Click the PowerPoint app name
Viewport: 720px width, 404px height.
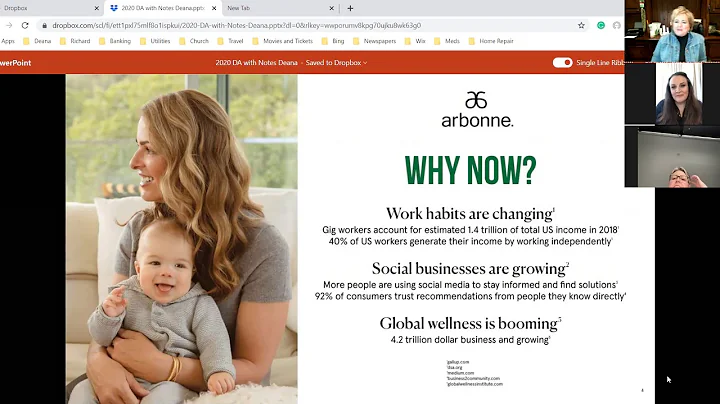(x=16, y=63)
